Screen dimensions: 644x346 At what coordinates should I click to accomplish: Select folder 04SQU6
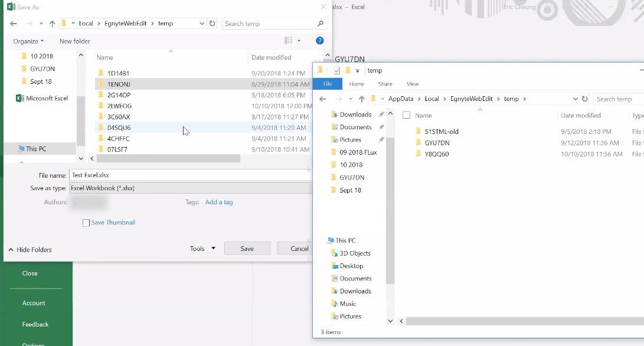click(119, 128)
